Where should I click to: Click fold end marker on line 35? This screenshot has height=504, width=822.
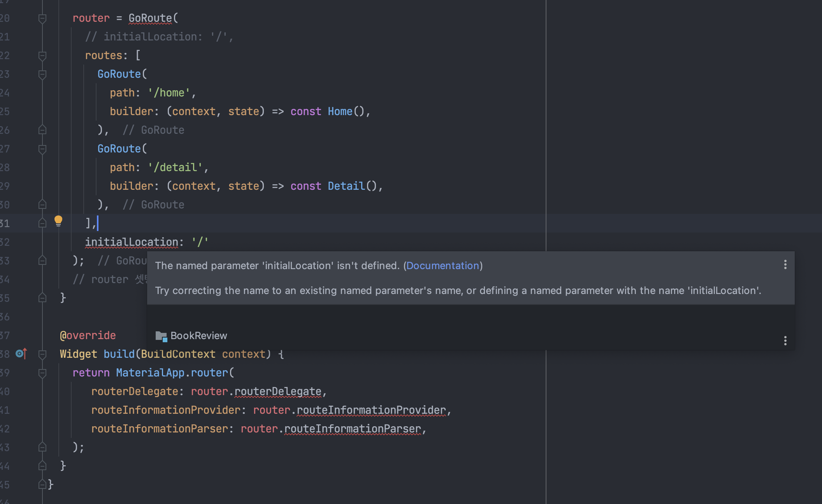coord(42,298)
